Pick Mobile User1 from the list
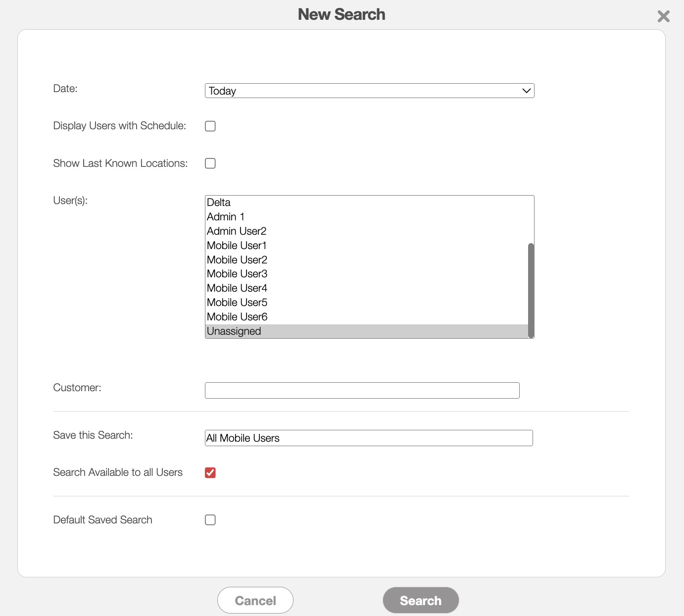Screen dimensions: 684x616 point(237,246)
